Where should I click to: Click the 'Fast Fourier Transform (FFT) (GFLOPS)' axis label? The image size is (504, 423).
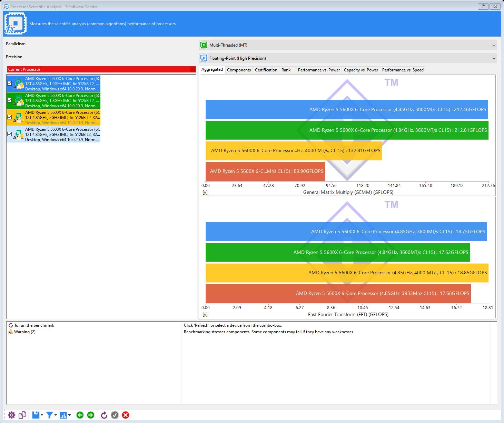348,314
